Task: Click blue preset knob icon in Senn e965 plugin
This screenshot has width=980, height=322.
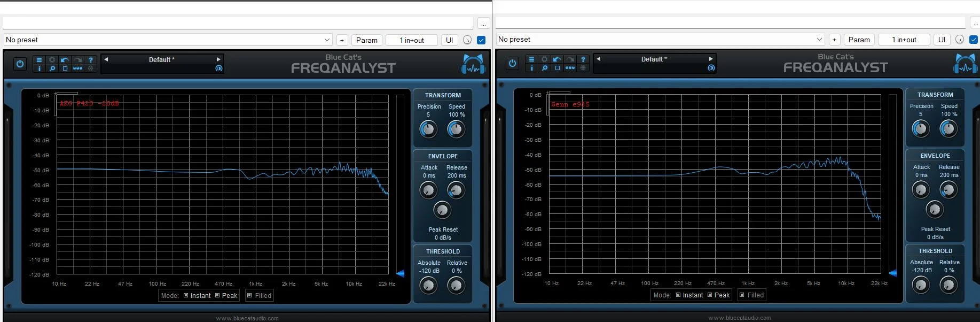Action: pos(711,68)
